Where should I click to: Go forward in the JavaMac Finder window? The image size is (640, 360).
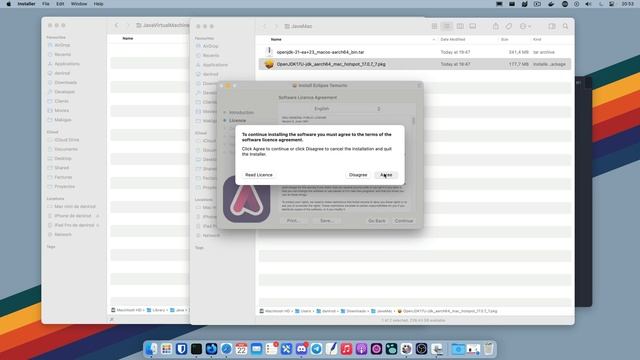(x=276, y=26)
